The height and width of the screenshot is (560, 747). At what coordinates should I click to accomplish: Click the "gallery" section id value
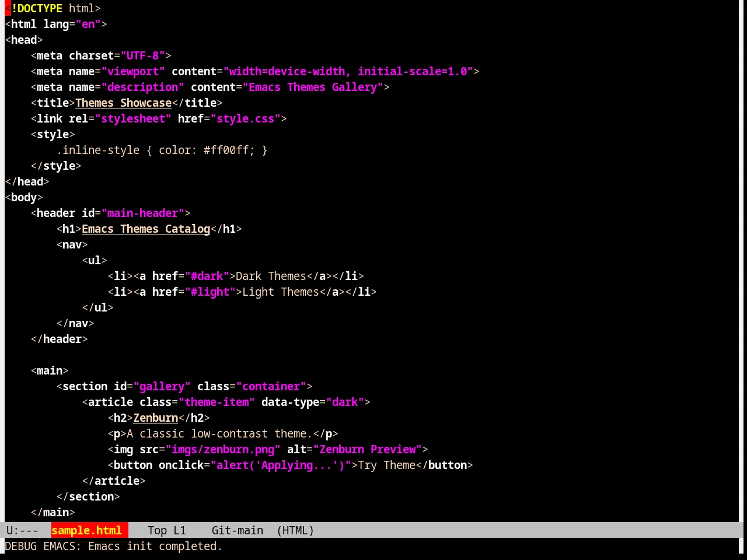click(162, 386)
